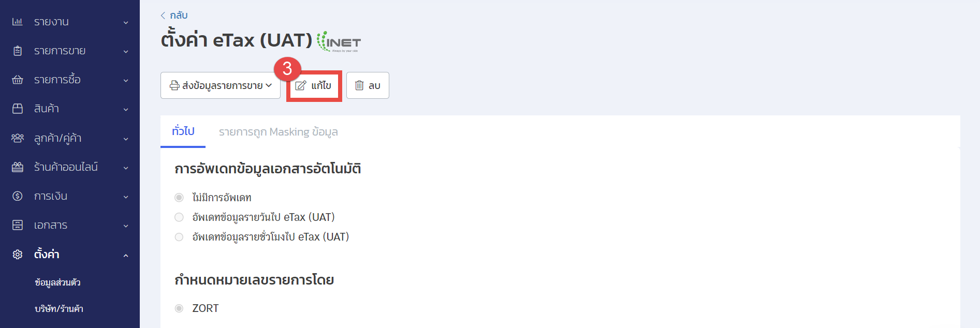Click the เอกสาร document drawer icon

click(18, 225)
